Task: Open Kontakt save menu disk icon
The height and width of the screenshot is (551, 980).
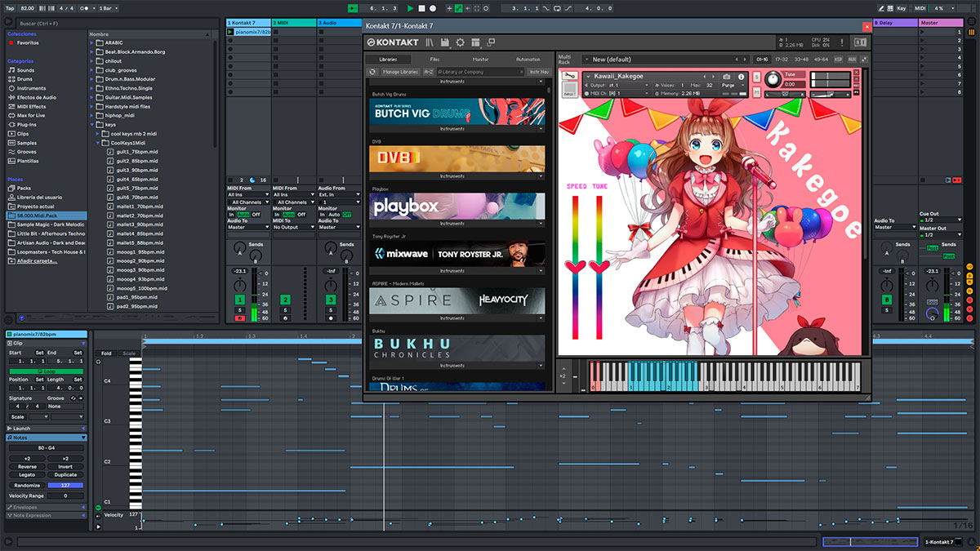Action: [x=445, y=42]
